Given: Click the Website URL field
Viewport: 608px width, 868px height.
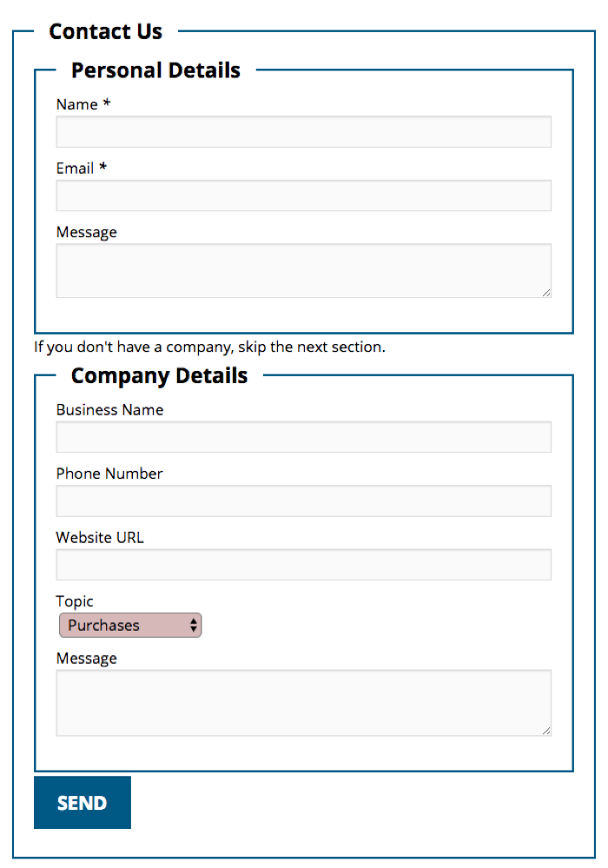Looking at the screenshot, I should [303, 565].
